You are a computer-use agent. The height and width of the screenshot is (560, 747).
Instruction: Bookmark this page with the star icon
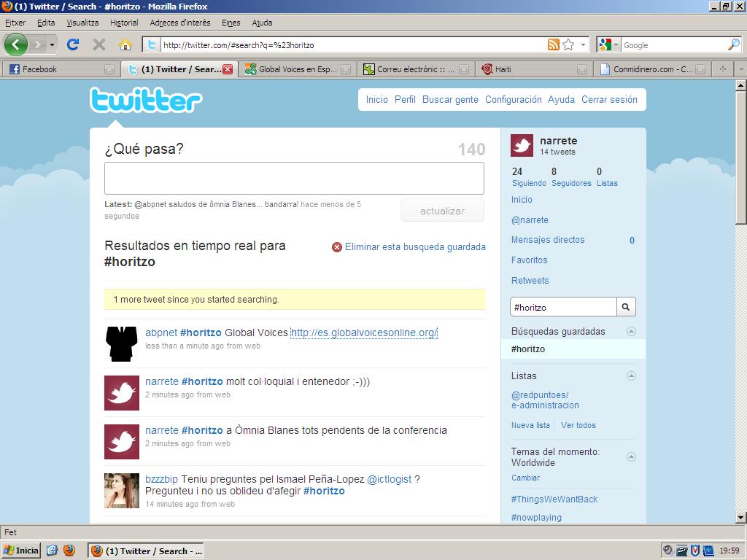pos(568,44)
